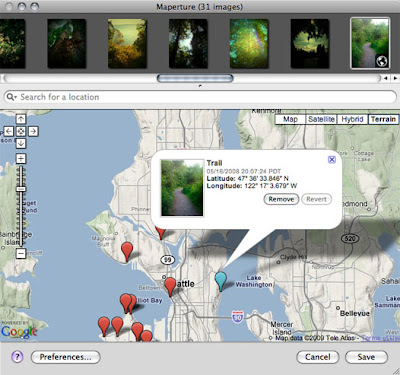Screen dimensions: 400x375
Task: Select the dark cave-opening thumbnail
Action: pyautogui.click(x=310, y=44)
